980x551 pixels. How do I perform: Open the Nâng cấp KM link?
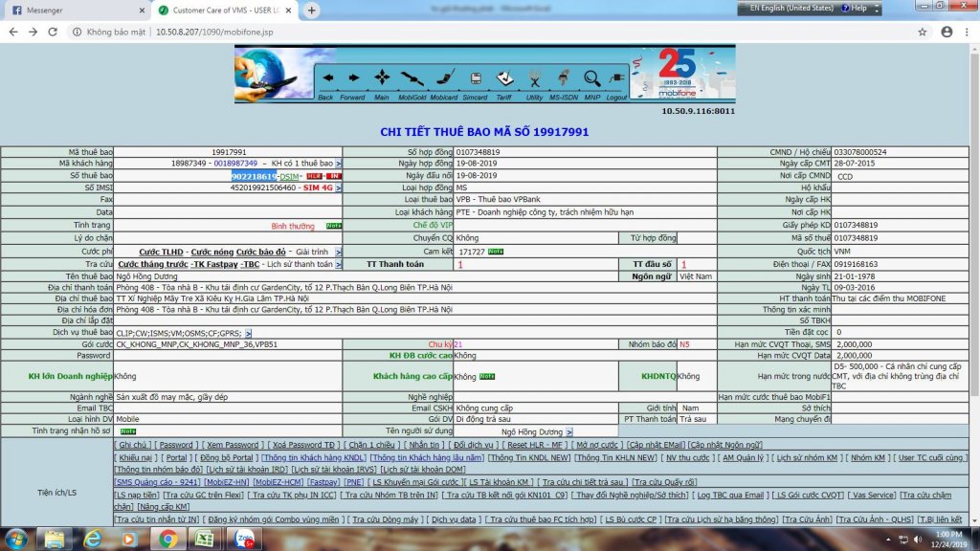click(163, 507)
